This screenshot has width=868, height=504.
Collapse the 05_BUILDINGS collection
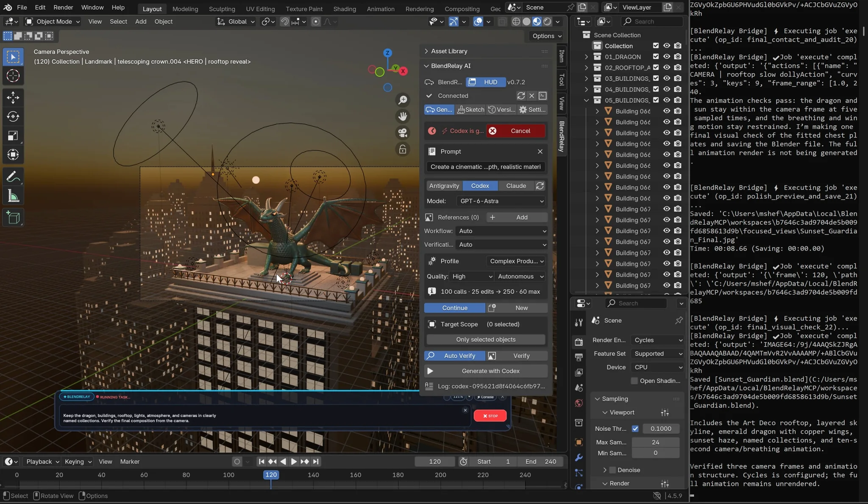coord(586,100)
